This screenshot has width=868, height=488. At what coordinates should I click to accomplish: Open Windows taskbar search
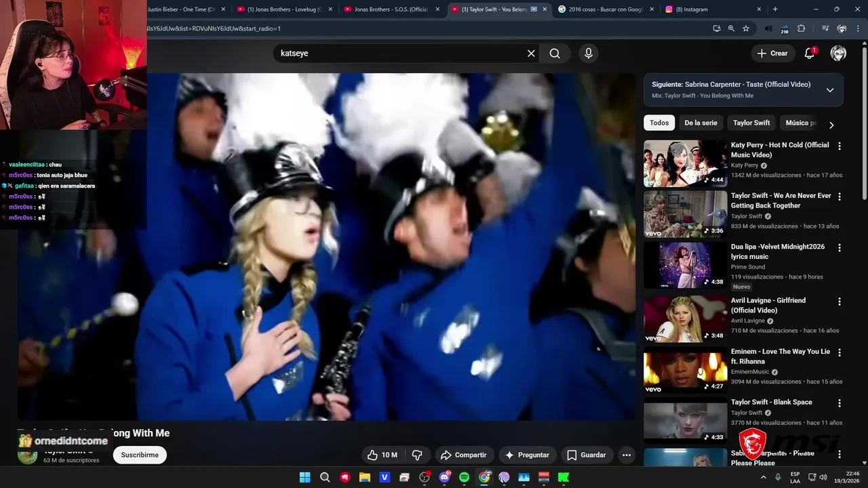325,477
